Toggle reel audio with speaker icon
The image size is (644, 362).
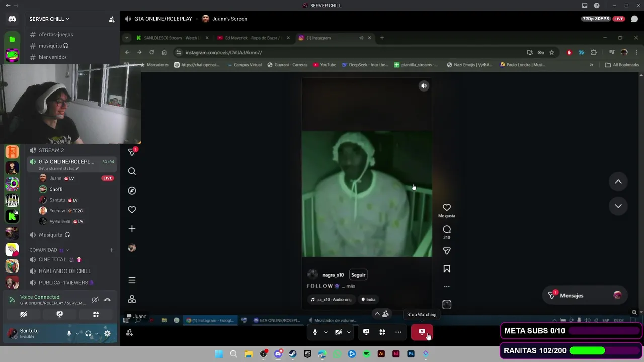[x=424, y=86]
